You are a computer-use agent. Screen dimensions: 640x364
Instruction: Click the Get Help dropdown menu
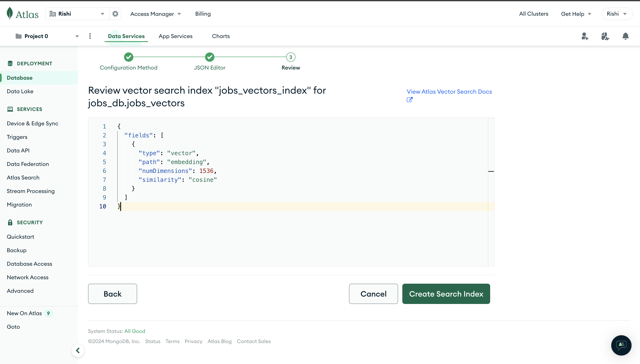[576, 14]
